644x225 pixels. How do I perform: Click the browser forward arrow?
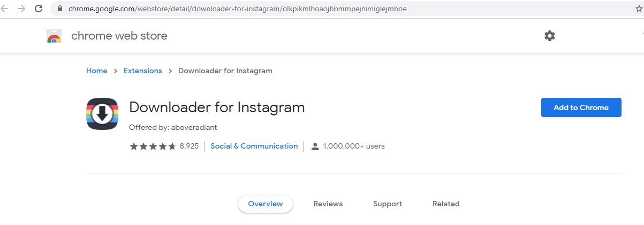tap(21, 9)
